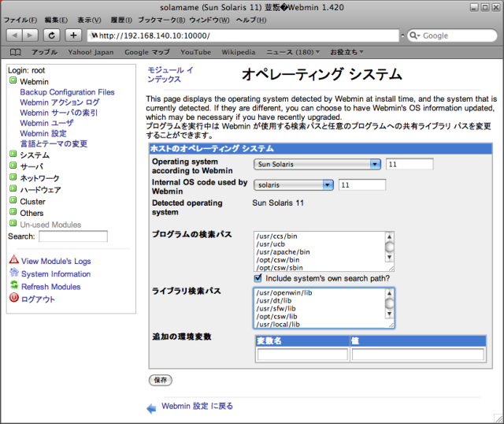
Task: Open the Google マップ bookmark
Action: 147,52
